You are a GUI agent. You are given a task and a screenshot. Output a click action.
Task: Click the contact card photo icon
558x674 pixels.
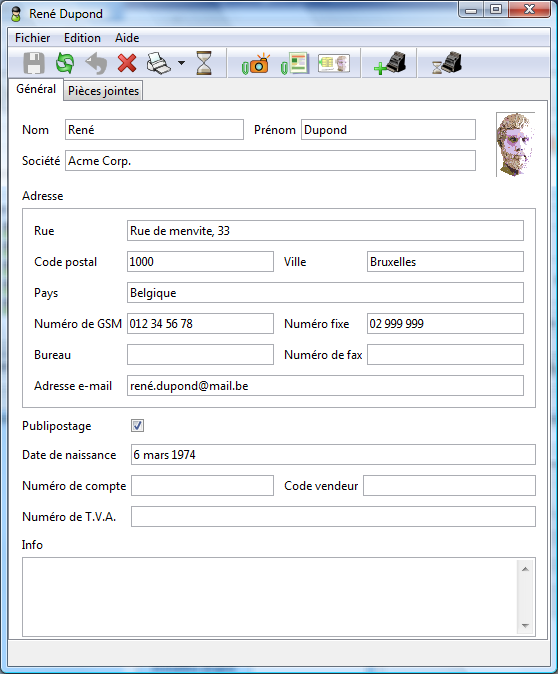[334, 64]
